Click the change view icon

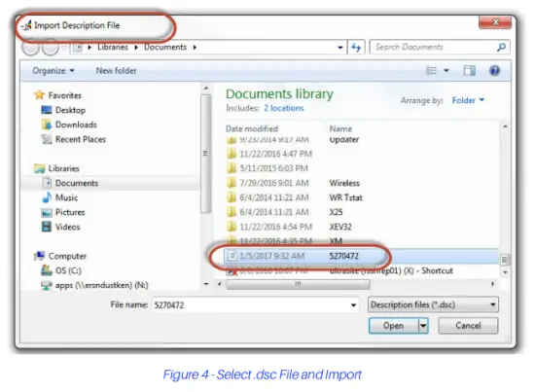(x=432, y=71)
